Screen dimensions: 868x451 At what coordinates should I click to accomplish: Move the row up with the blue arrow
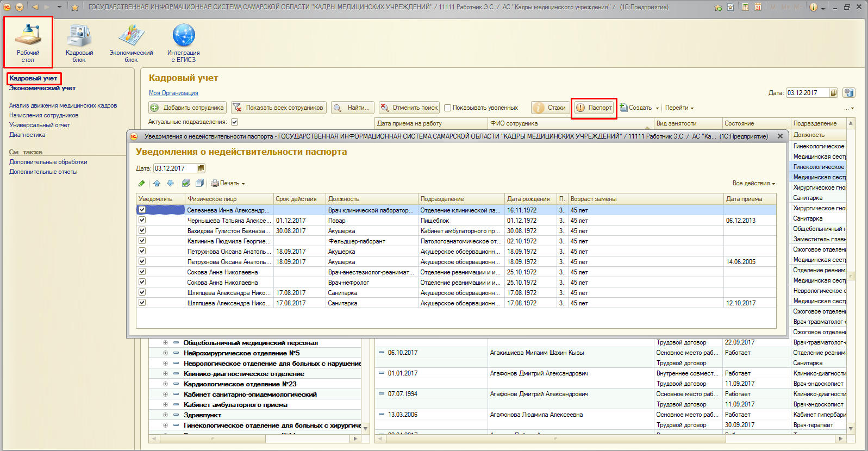pyautogui.click(x=157, y=183)
